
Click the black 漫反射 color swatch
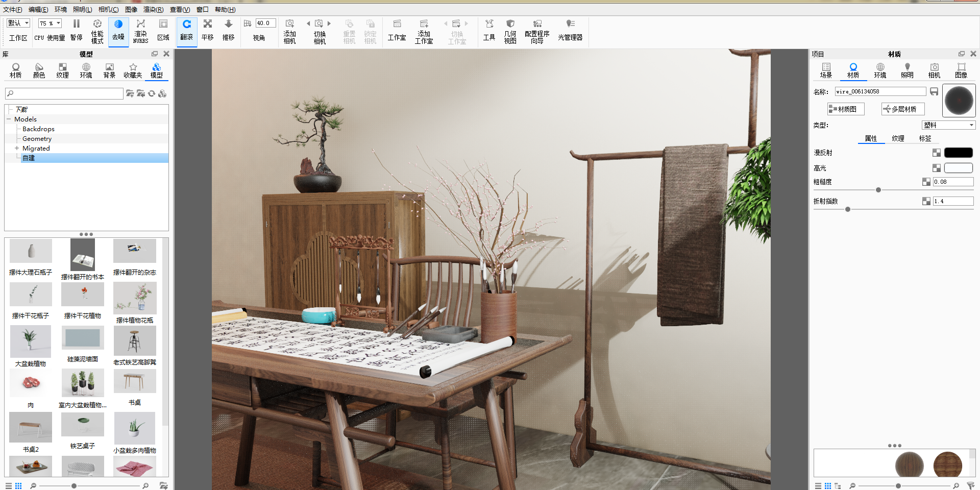[959, 153]
